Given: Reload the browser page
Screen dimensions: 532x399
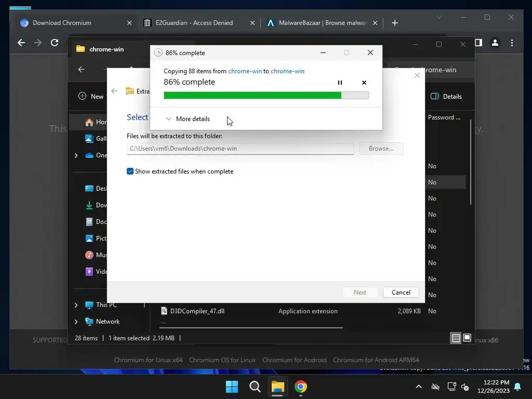Looking at the screenshot, I should coord(55,43).
